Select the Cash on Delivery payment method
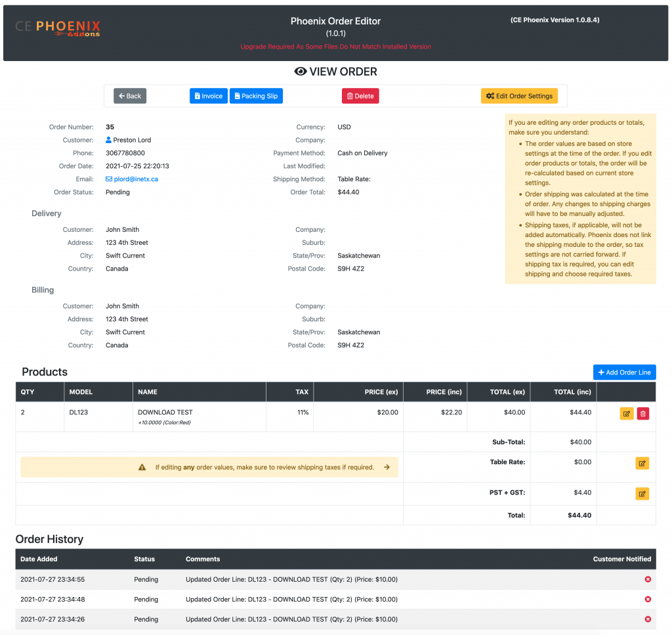The image size is (672, 635). point(362,153)
